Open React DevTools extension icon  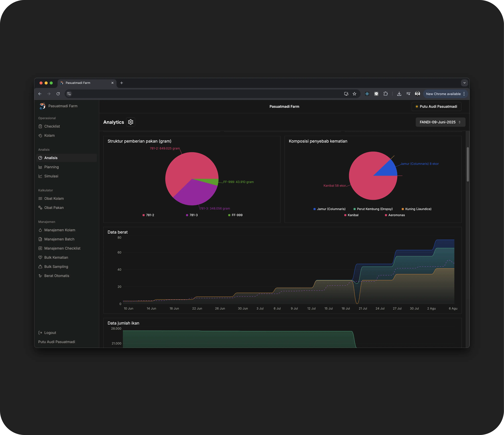367,94
